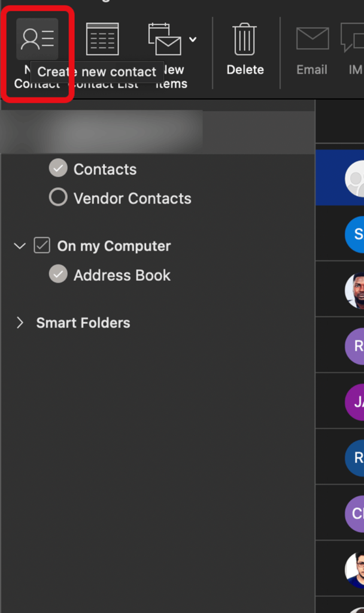Screen dimensions: 364x613
Task: Select the contact with light purple C avatar
Action: tap(340, 513)
